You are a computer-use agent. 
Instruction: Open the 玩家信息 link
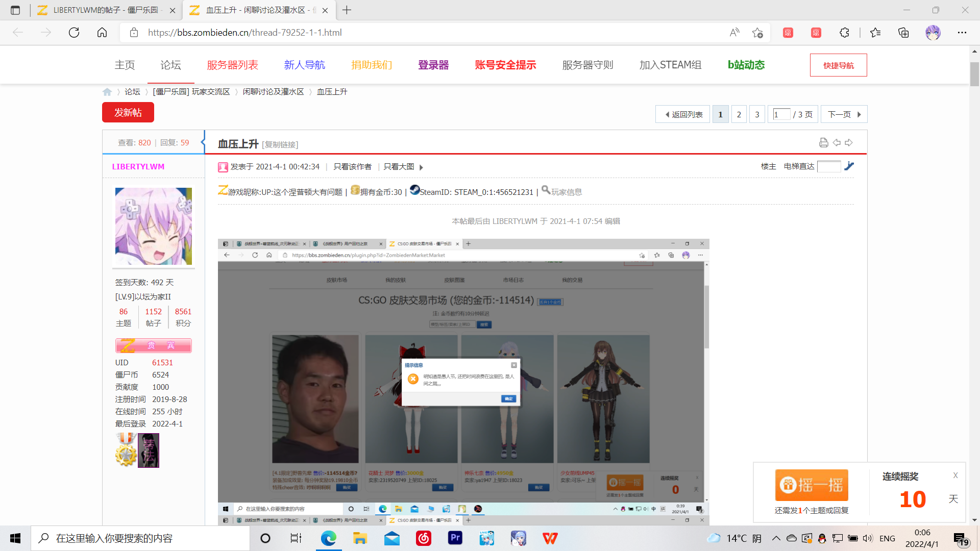[x=567, y=192]
